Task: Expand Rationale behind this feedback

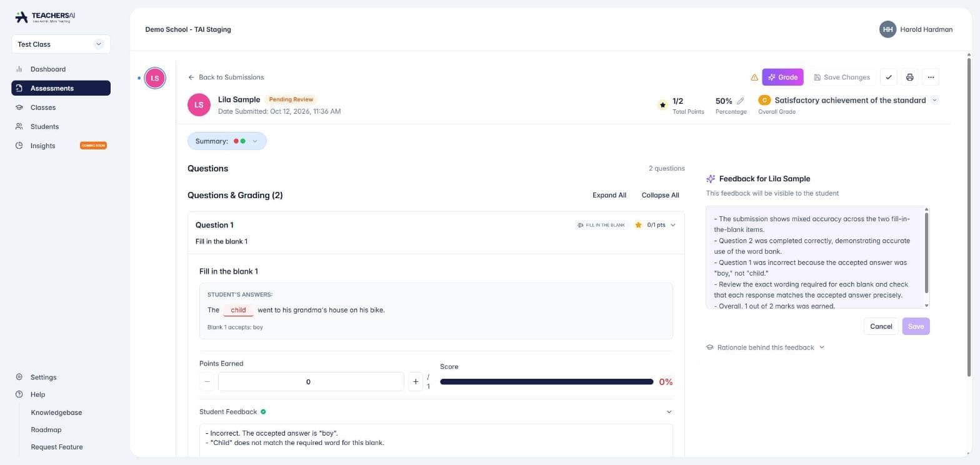Action: pos(766,347)
